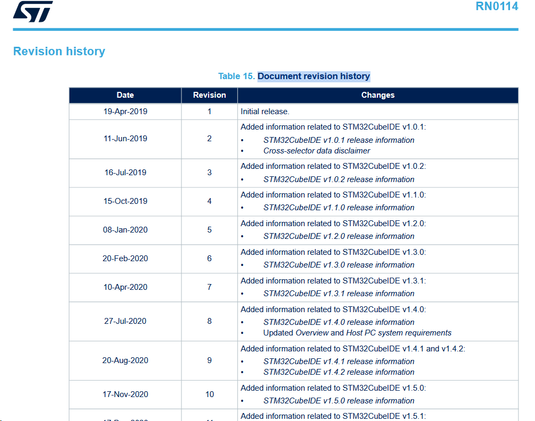Click revision number 4 cell
The width and height of the screenshot is (535, 421).
pyautogui.click(x=209, y=201)
